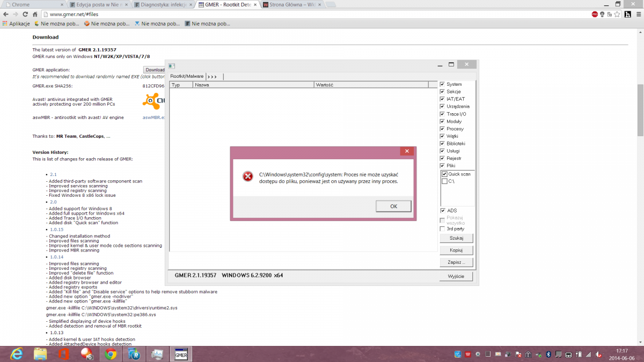The image size is (644, 362).
Task: Select the 'GMER - Rootkit' browser tab
Action: (x=228, y=5)
